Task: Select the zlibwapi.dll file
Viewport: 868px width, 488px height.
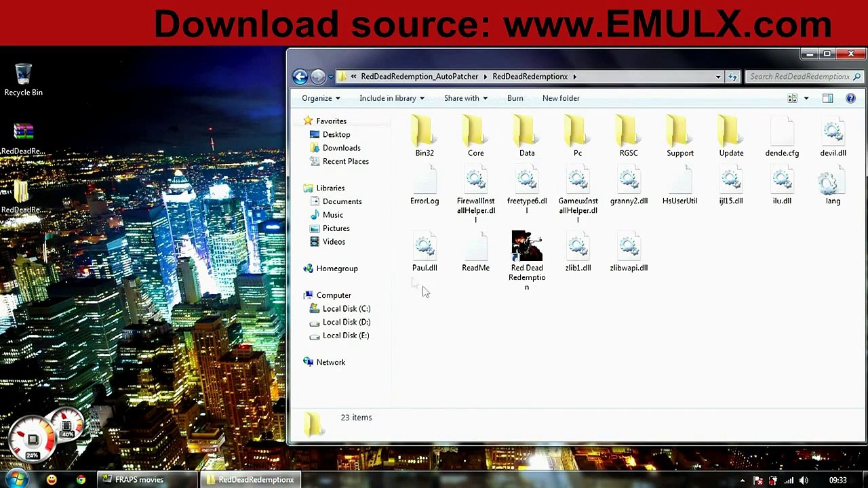Action: (629, 252)
